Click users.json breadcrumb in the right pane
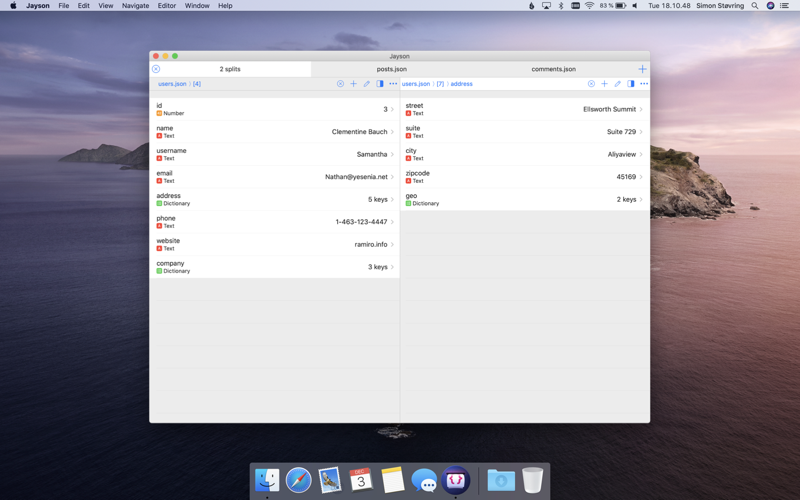The image size is (800, 500). pos(416,84)
